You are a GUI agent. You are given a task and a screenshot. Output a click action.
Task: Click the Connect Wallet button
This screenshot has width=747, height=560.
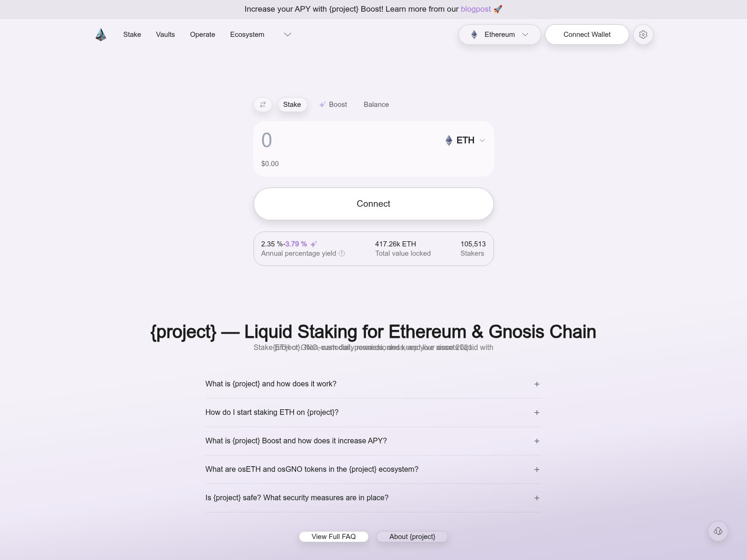click(x=587, y=35)
